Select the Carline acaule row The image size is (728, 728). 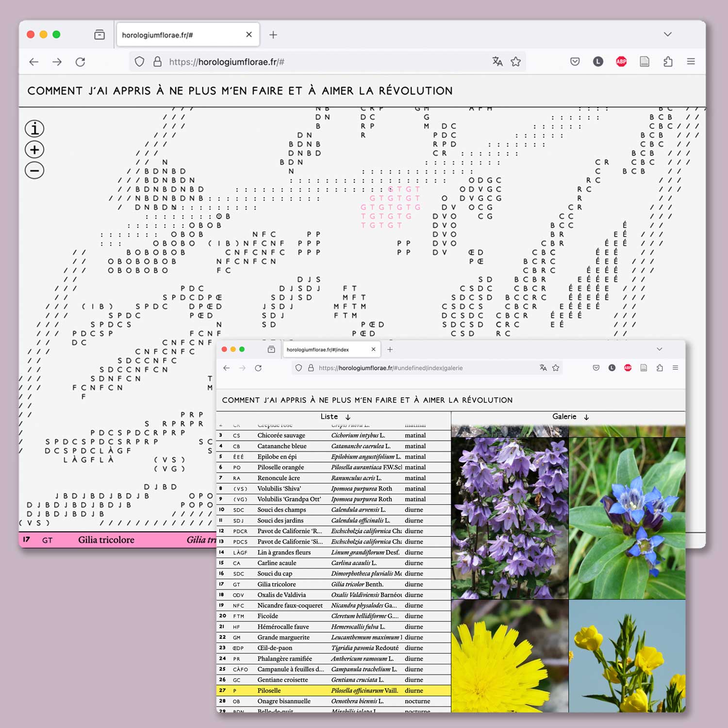[333, 563]
